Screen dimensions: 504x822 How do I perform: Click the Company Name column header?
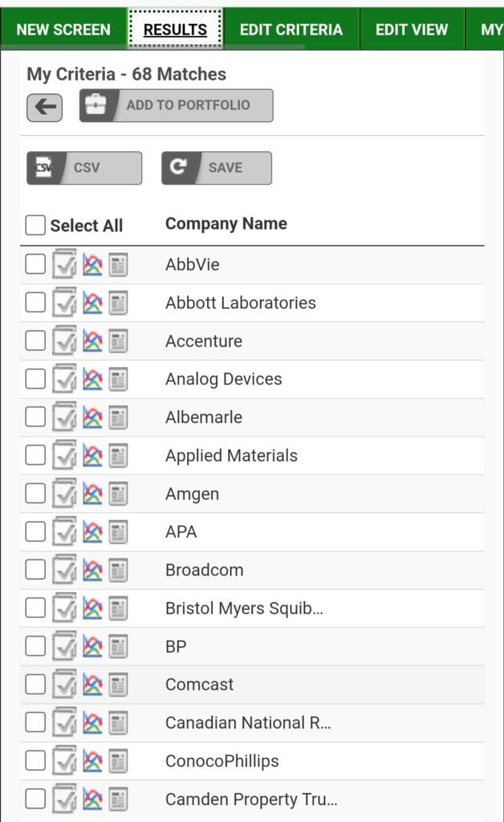225,224
